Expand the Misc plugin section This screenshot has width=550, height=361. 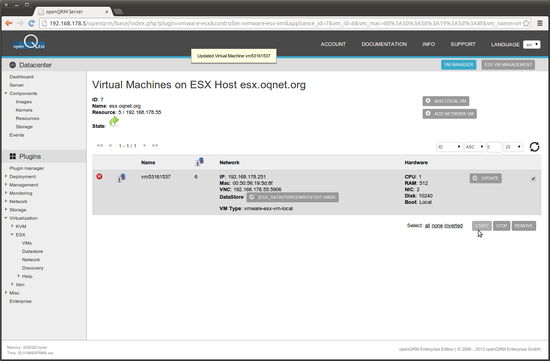[6, 293]
